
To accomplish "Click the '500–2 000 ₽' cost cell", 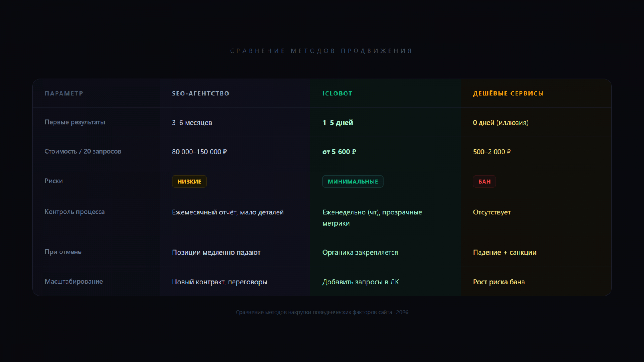I will pos(492,152).
